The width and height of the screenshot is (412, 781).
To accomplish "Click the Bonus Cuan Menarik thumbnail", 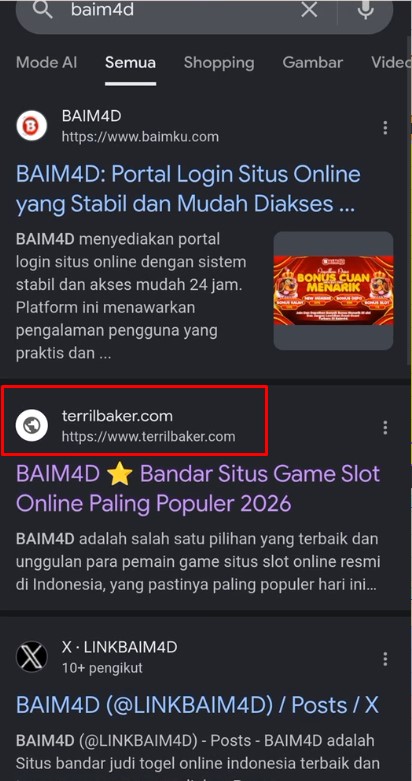I will [x=333, y=290].
